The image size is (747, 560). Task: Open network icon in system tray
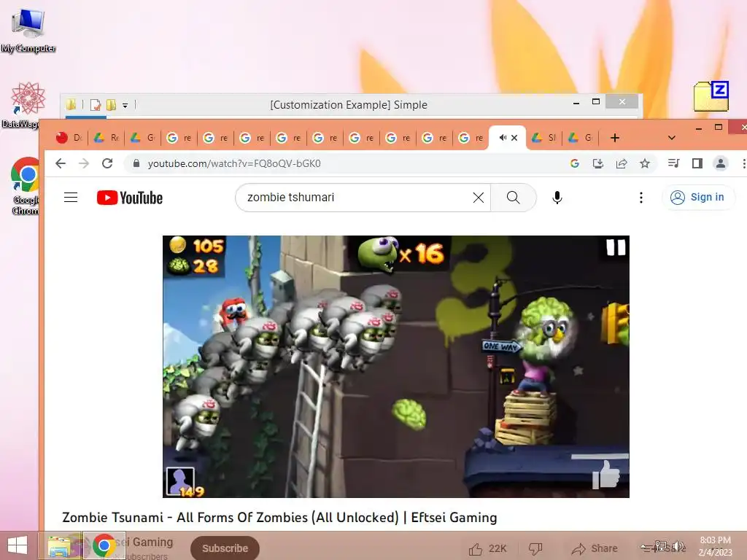660,547
